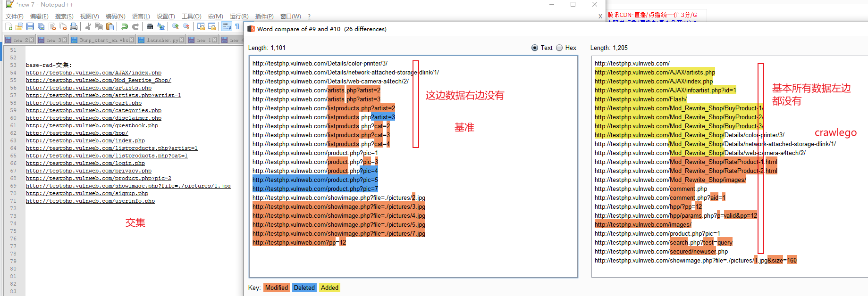The height and width of the screenshot is (296, 868).
Task: Click the Copy toolbar icon
Action: point(99,26)
